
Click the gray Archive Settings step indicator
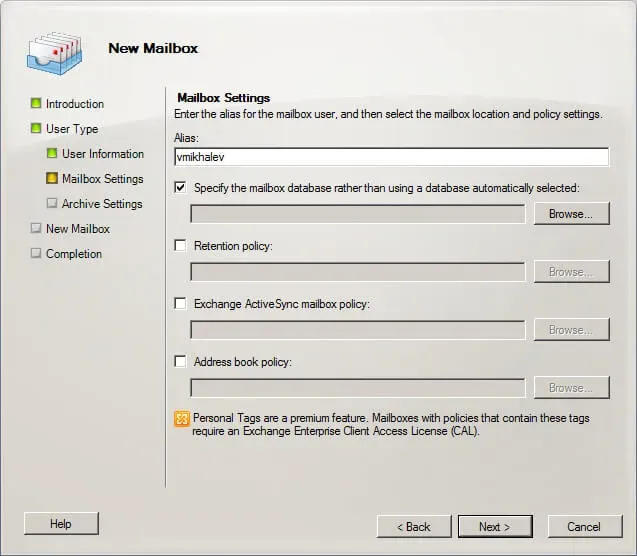(x=52, y=203)
